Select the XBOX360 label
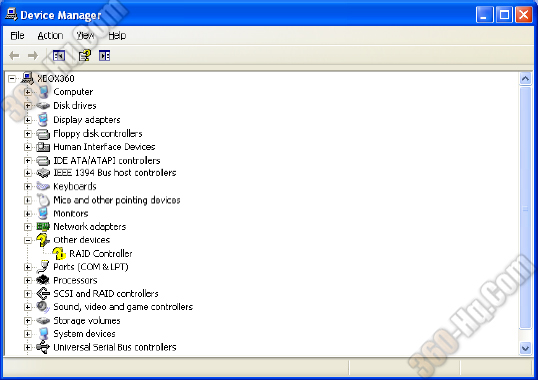The width and height of the screenshot is (538, 380). click(x=56, y=79)
